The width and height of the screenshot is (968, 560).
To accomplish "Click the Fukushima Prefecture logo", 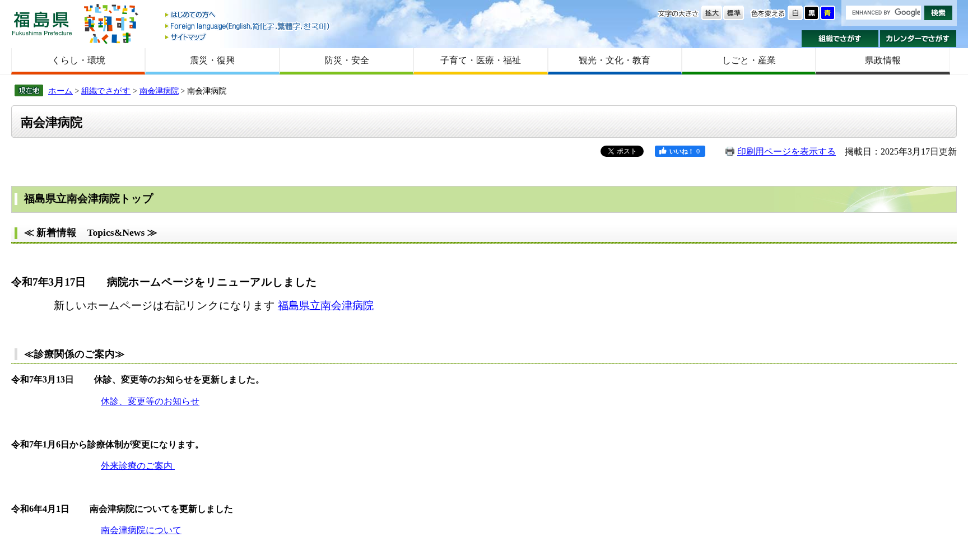I will coord(42,24).
